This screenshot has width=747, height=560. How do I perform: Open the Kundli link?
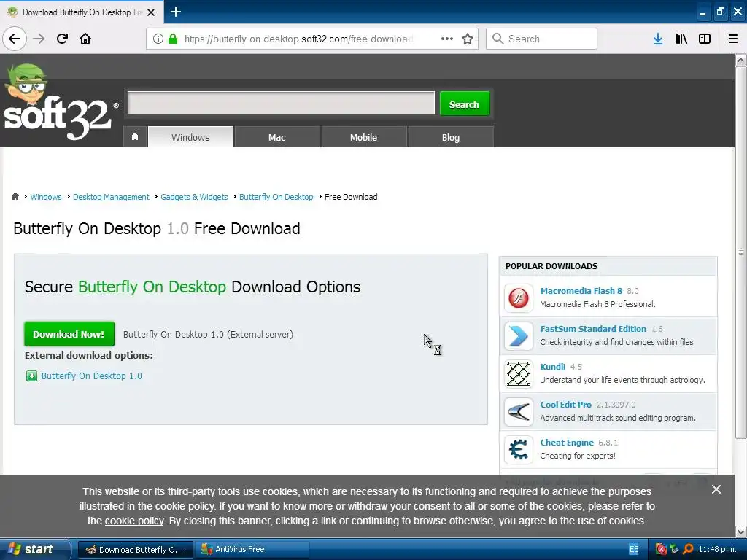click(553, 367)
